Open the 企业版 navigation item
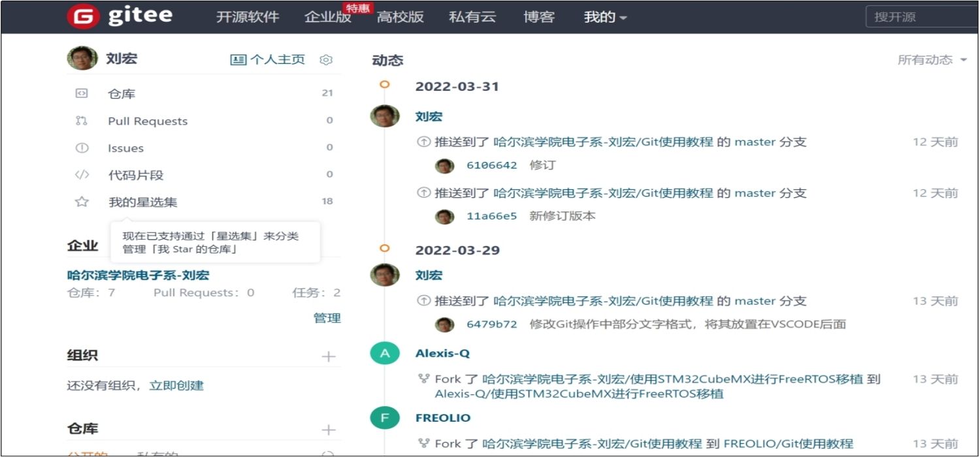 point(327,18)
